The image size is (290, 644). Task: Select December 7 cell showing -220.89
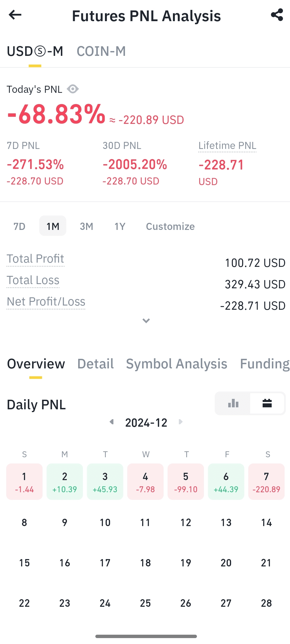coord(266,482)
